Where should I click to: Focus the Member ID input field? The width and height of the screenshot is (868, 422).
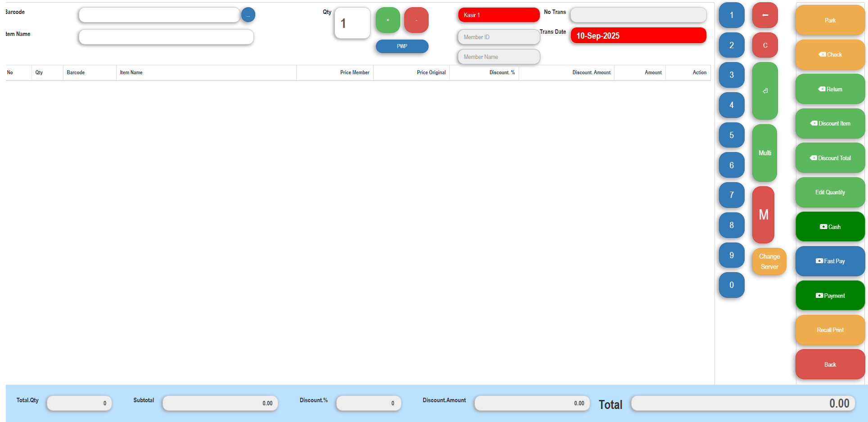pyautogui.click(x=498, y=37)
